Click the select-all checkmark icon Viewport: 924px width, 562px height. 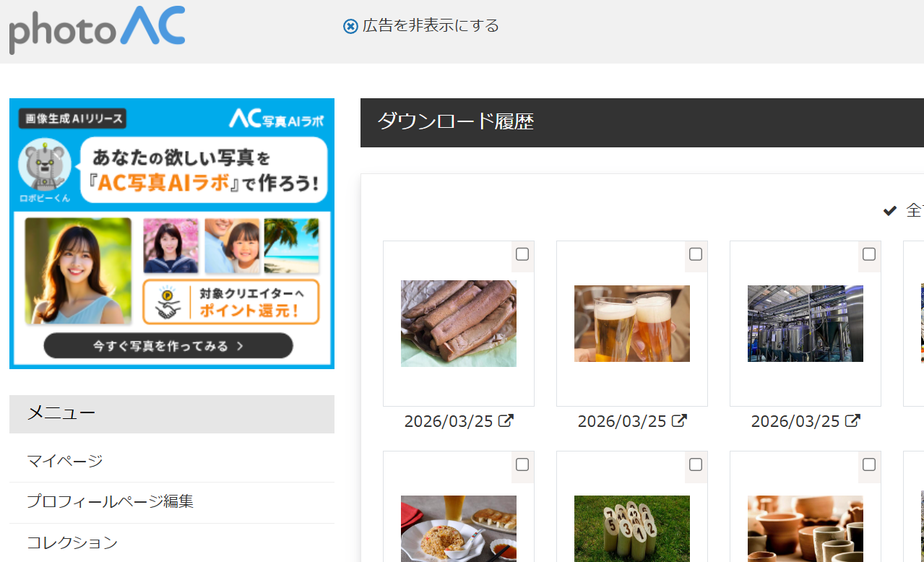pyautogui.click(x=890, y=211)
